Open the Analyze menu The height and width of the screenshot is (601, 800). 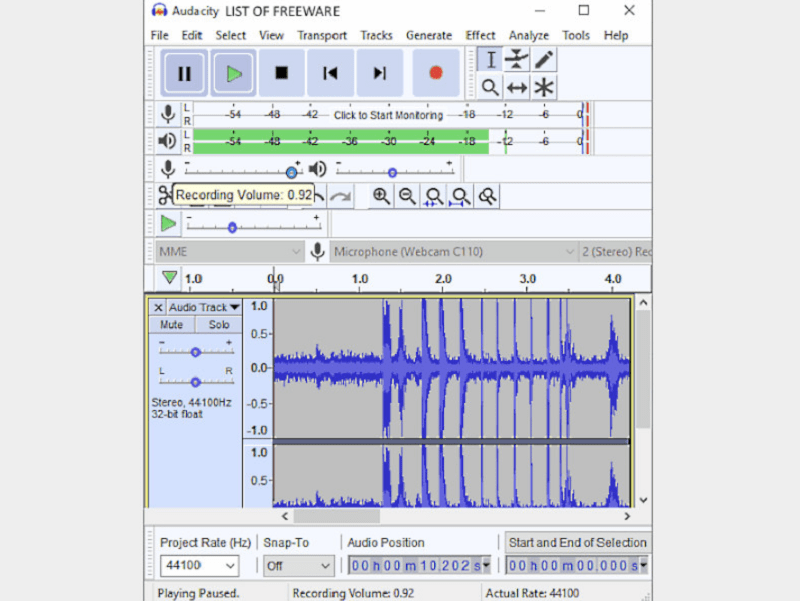tap(529, 35)
